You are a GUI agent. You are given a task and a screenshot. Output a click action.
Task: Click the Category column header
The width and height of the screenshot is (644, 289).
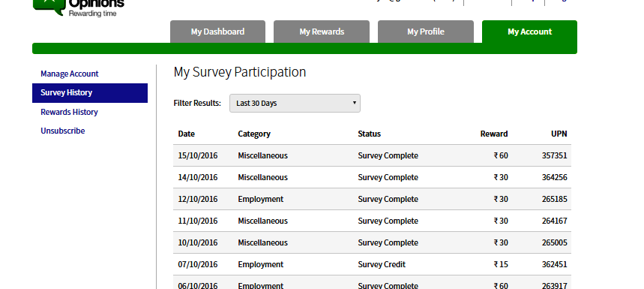click(254, 134)
